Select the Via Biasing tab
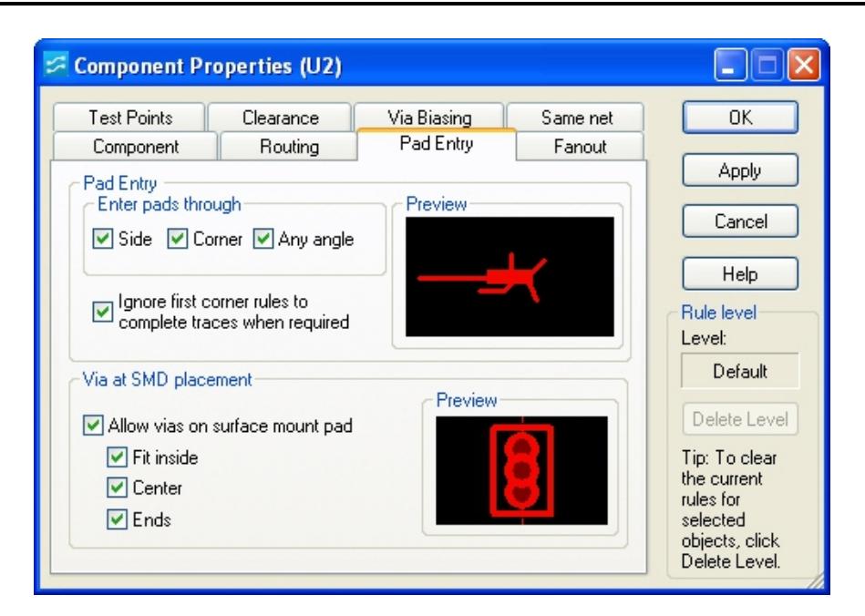 click(428, 118)
